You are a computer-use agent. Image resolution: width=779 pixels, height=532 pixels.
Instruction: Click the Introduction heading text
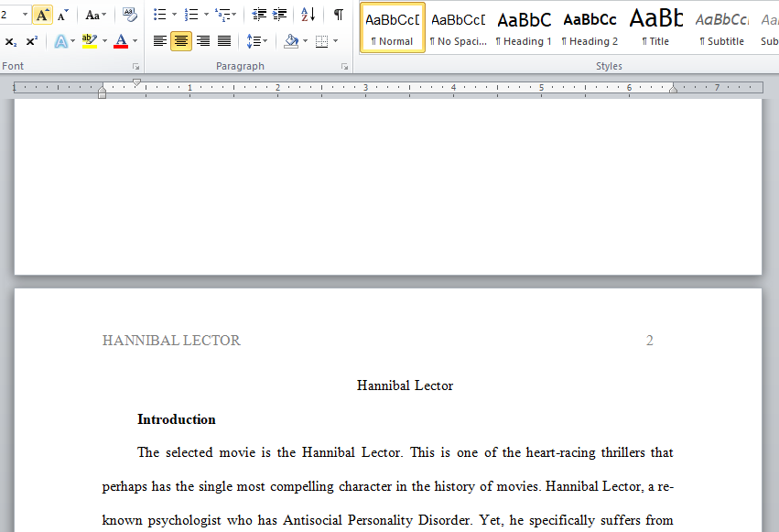[x=177, y=419]
